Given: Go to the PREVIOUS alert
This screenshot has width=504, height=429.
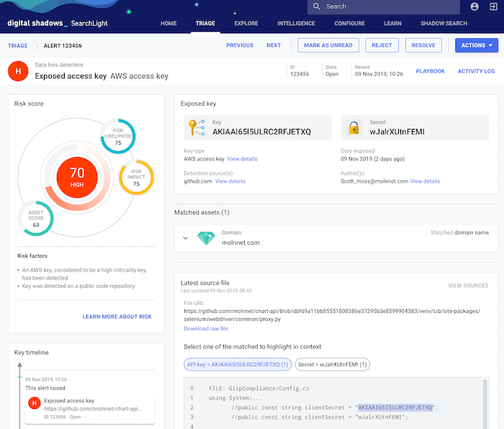Looking at the screenshot, I should 240,45.
